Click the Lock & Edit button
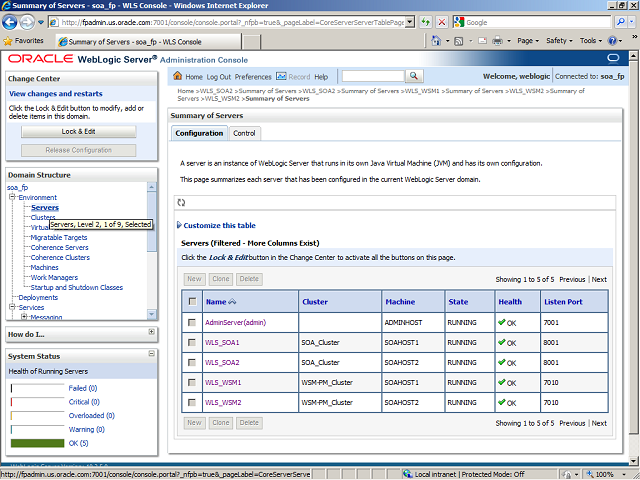Screen dimensions: 640x480 point(79,131)
